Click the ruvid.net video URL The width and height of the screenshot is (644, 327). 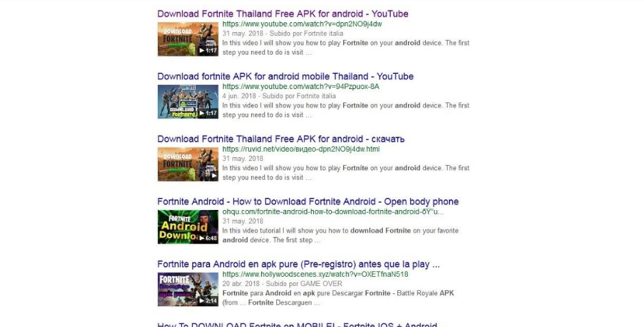[301, 149]
